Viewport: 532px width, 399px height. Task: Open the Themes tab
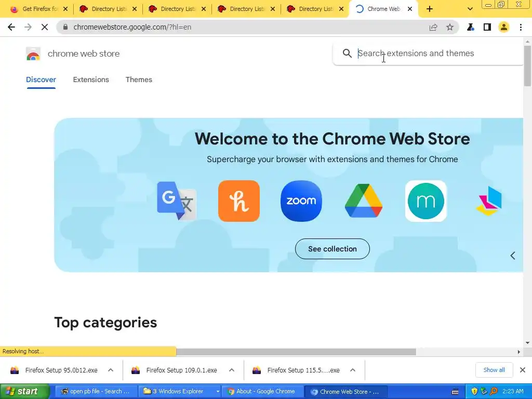click(139, 79)
